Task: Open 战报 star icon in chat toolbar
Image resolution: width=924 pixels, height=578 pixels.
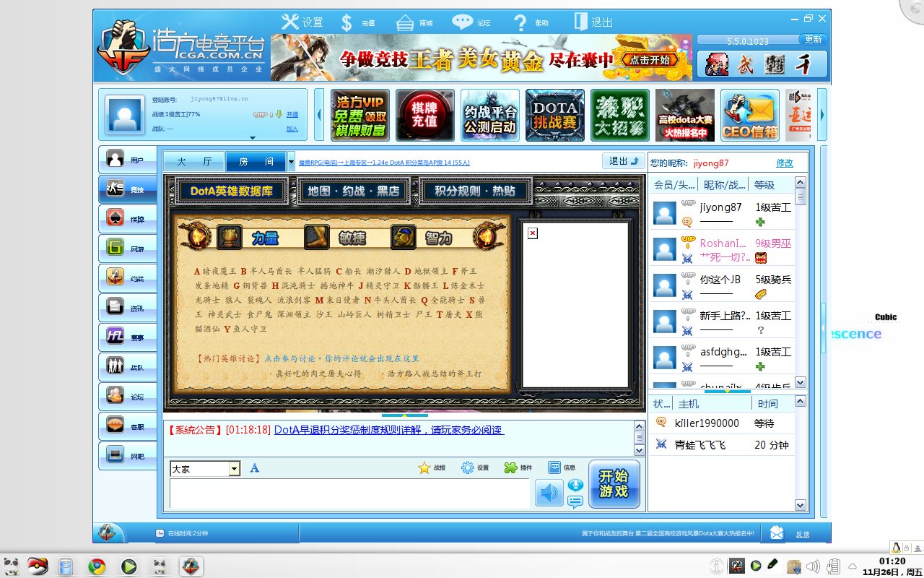Action: [432, 467]
